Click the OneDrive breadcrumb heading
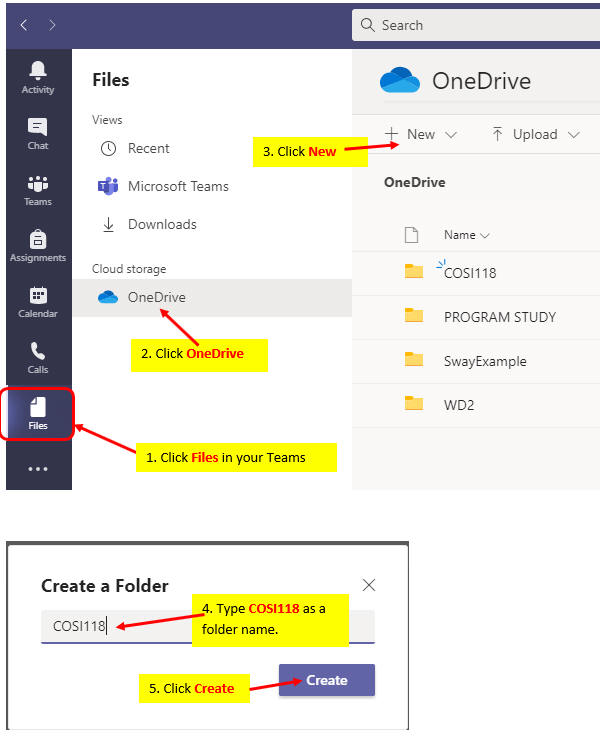 click(x=415, y=183)
